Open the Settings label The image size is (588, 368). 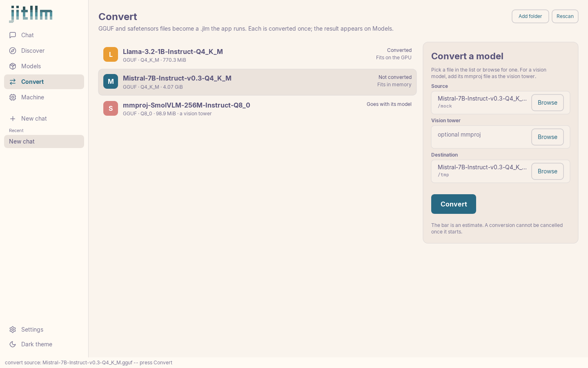click(x=32, y=330)
